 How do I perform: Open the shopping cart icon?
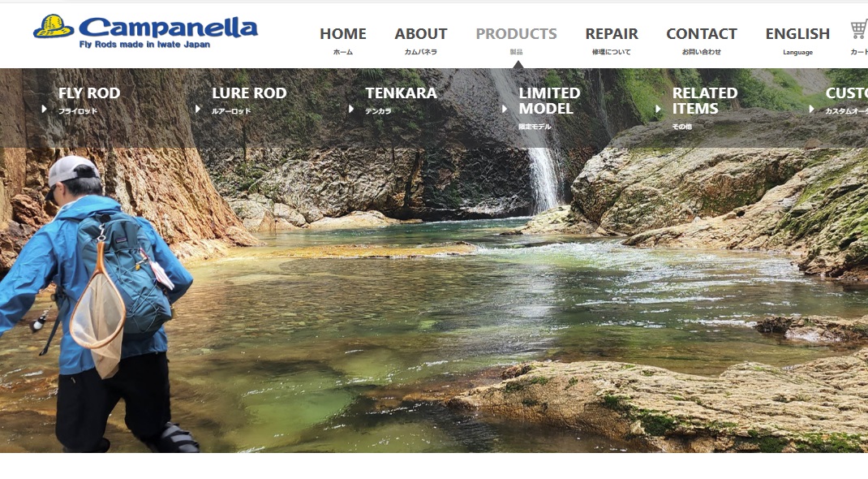859,29
